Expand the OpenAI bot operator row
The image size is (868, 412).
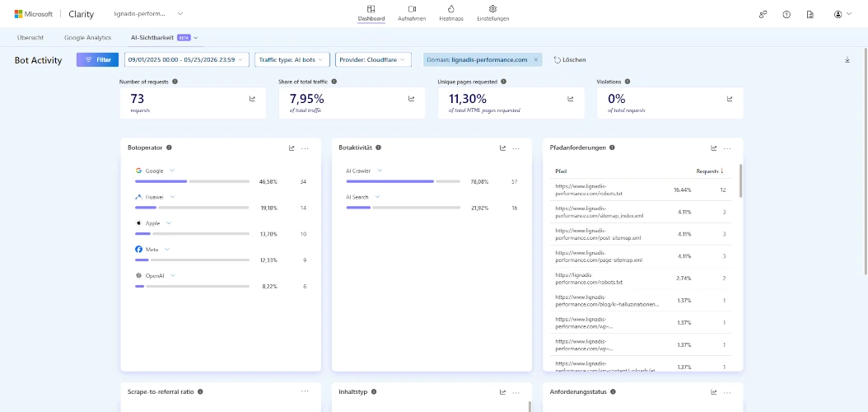pyautogui.click(x=173, y=275)
